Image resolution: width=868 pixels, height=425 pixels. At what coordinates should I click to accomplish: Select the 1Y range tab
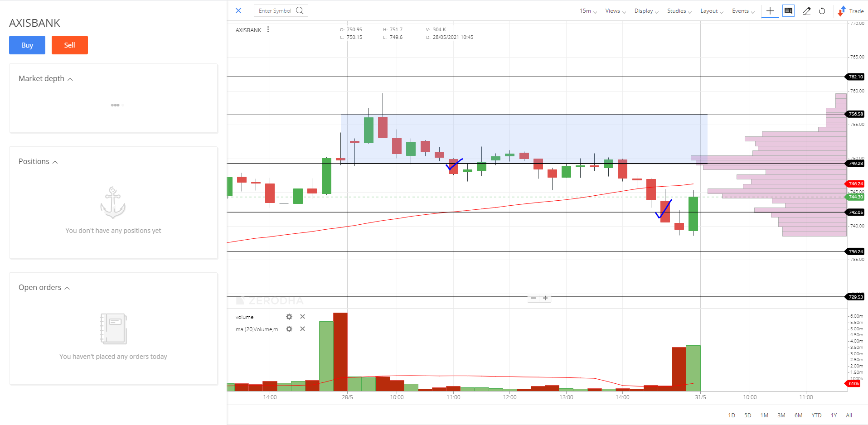point(834,415)
